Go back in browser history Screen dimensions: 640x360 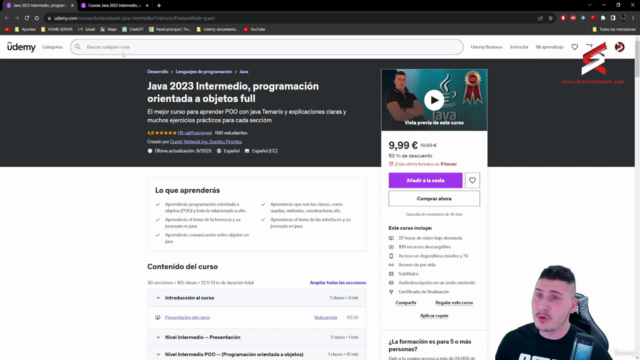tap(7, 18)
